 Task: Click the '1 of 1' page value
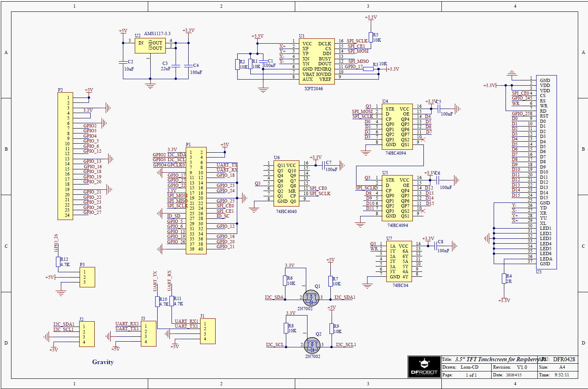pos(471,375)
